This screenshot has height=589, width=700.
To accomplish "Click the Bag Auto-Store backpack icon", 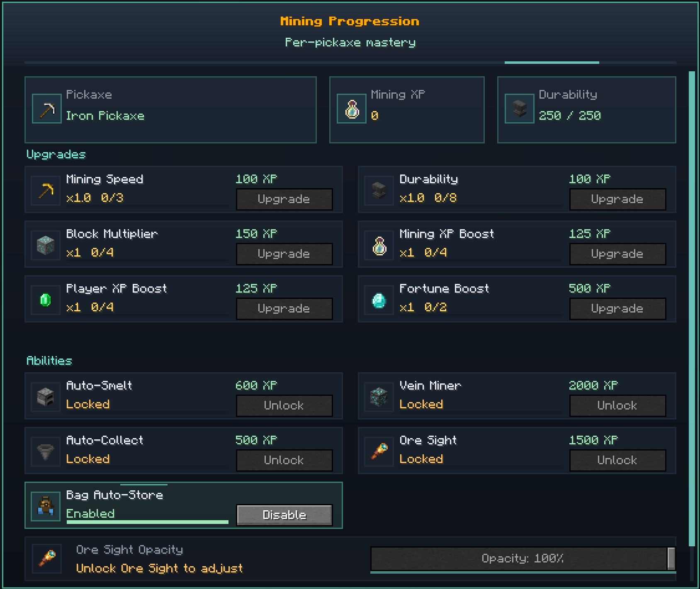I will pos(46,506).
